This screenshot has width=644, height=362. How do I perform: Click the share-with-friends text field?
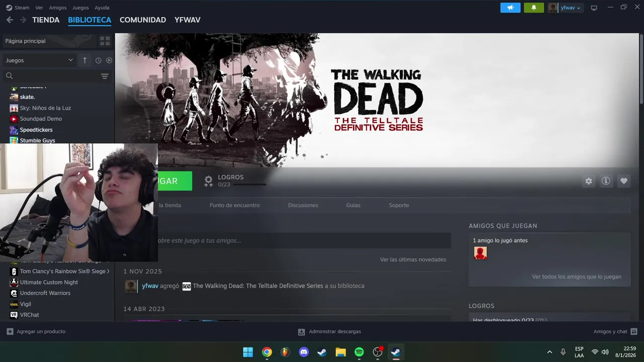point(304,240)
